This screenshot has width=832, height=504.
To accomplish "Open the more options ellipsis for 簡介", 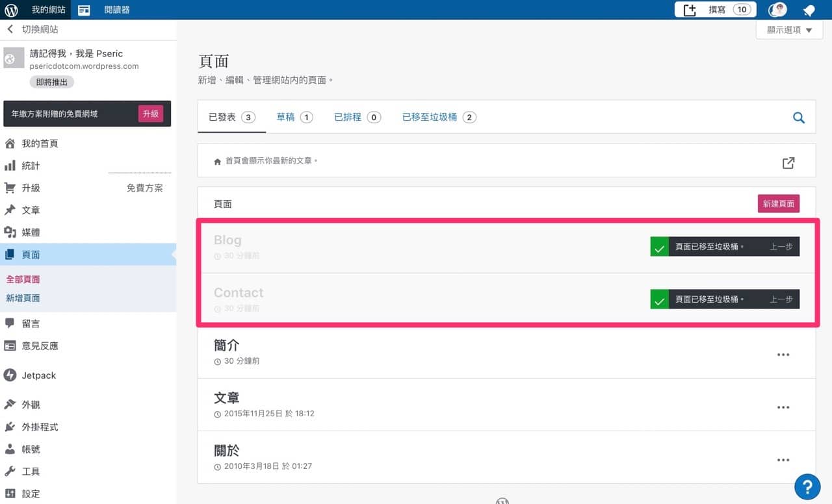I will click(x=783, y=355).
